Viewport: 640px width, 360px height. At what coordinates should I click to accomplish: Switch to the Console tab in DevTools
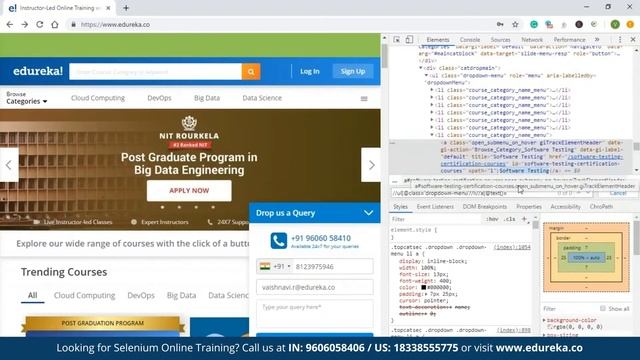(x=470, y=40)
